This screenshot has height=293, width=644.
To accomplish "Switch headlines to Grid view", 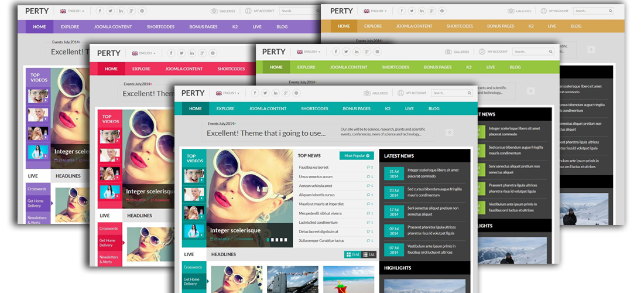I will click(352, 254).
